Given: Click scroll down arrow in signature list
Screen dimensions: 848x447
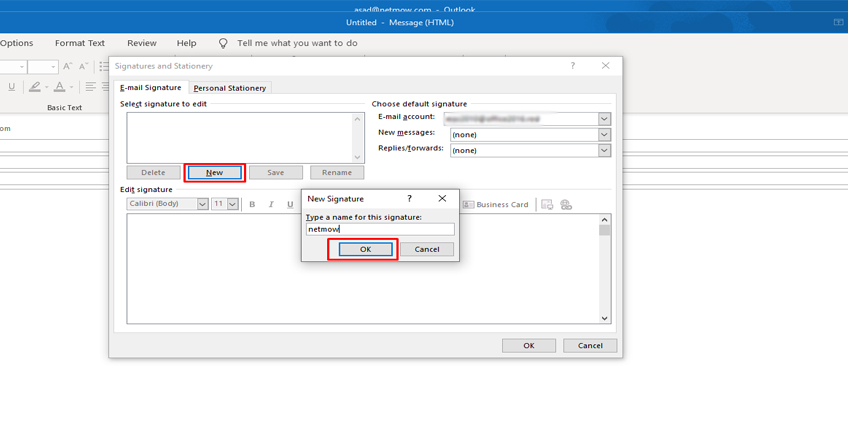Looking at the screenshot, I should [x=357, y=157].
